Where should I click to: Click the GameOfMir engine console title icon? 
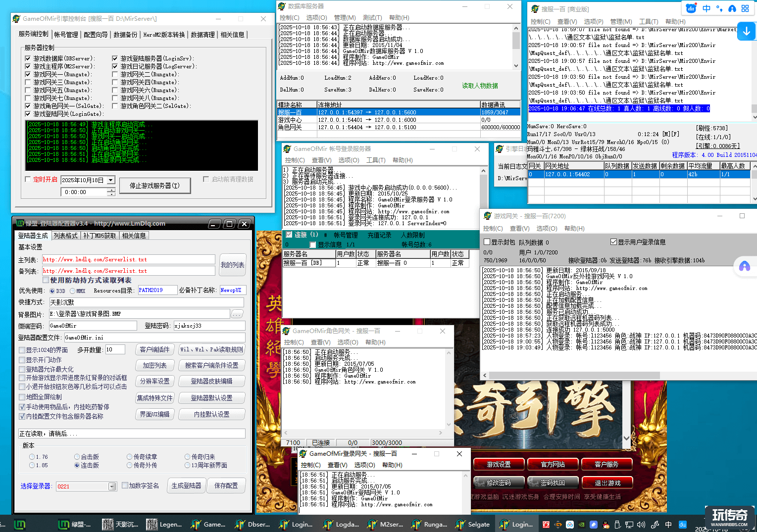pyautogui.click(x=17, y=18)
